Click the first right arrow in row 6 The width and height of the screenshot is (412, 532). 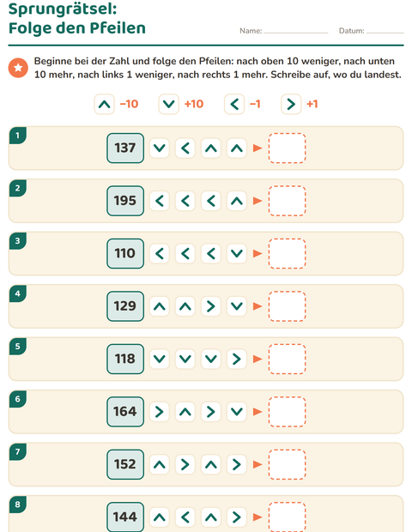click(160, 412)
